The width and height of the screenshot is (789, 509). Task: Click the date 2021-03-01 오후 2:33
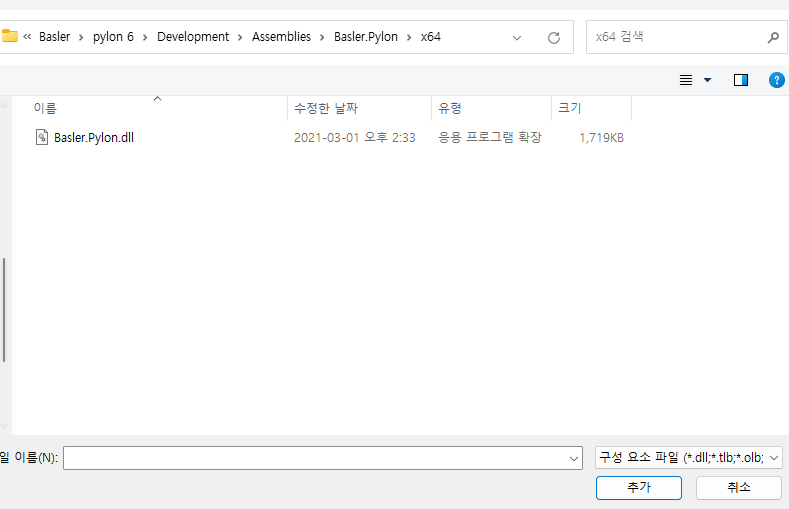point(355,138)
